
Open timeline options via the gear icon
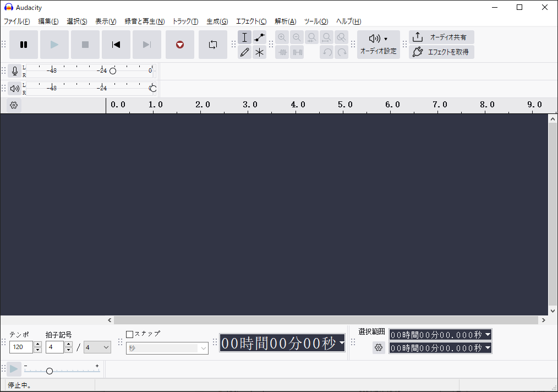[x=13, y=105]
